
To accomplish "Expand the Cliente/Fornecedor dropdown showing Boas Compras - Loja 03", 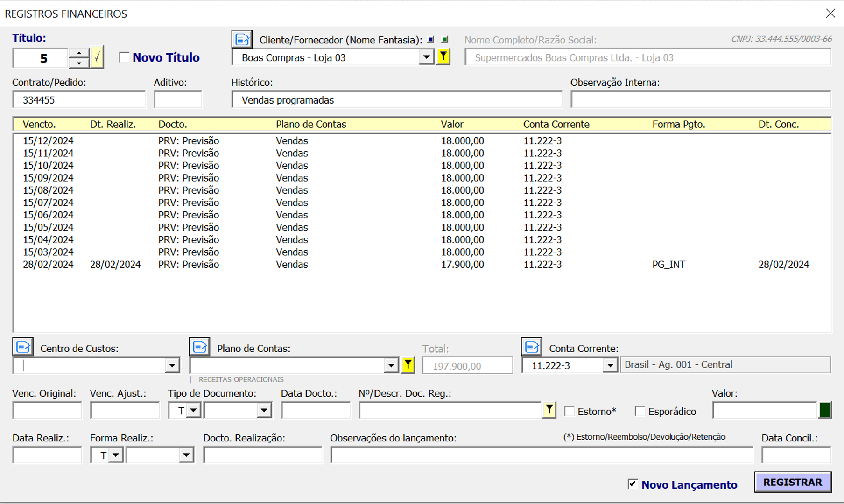I will [426, 57].
